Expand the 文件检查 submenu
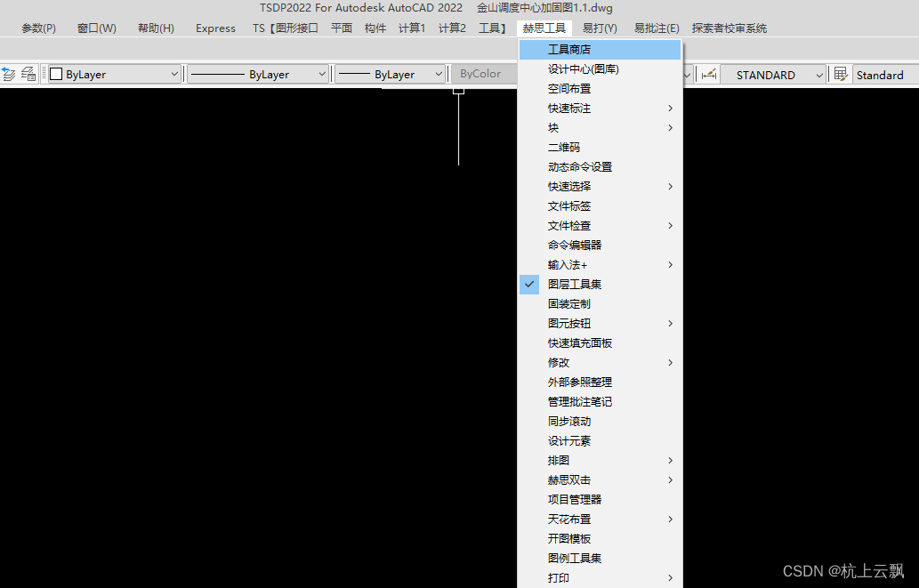919x588 pixels. 601,226
